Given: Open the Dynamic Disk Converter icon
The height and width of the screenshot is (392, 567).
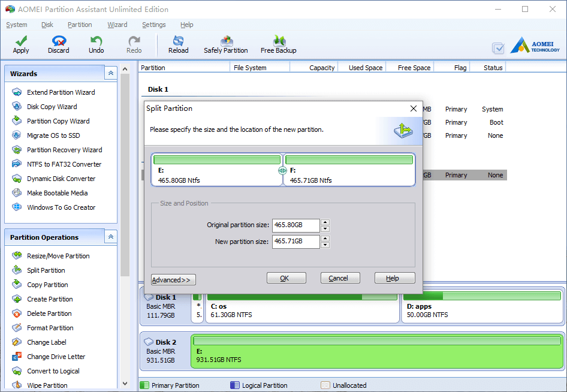Looking at the screenshot, I should pos(17,179).
